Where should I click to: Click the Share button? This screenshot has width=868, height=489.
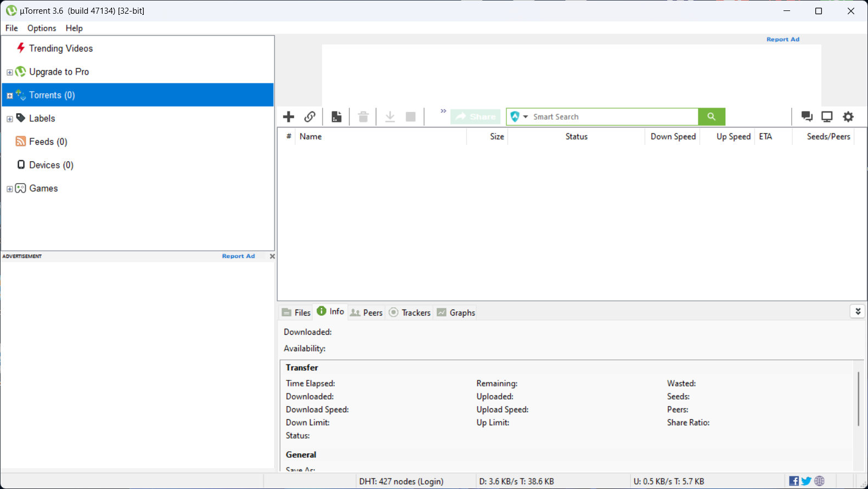click(x=476, y=116)
